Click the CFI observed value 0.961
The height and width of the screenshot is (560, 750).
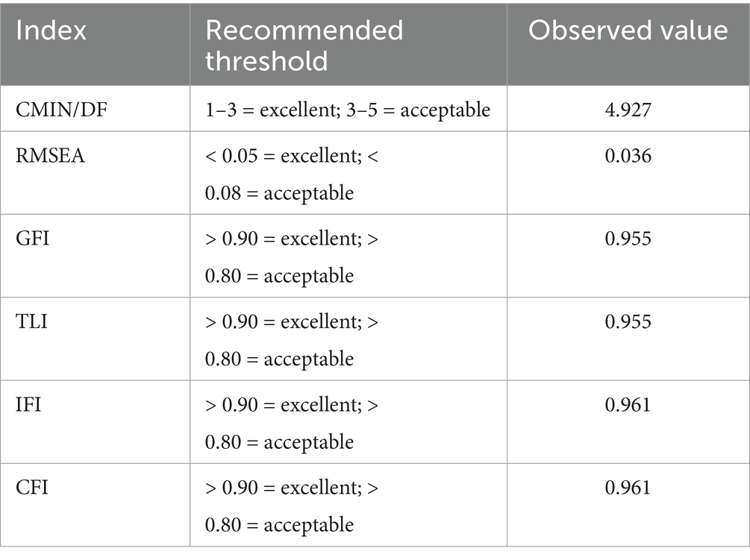[628, 488]
